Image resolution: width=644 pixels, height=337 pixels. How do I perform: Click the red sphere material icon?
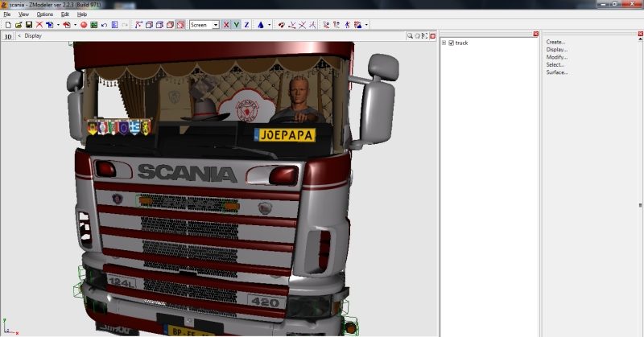point(83,25)
